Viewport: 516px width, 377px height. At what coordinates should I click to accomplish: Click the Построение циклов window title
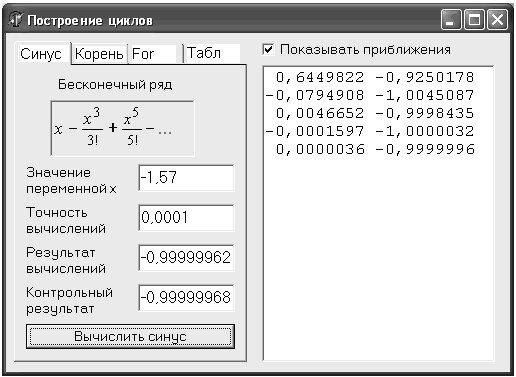(x=90, y=21)
